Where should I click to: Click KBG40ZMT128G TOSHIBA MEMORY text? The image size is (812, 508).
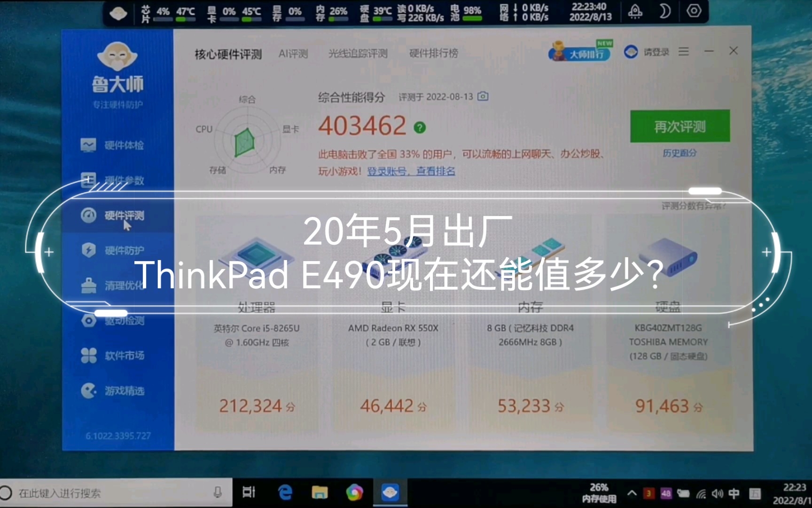pyautogui.click(x=668, y=335)
